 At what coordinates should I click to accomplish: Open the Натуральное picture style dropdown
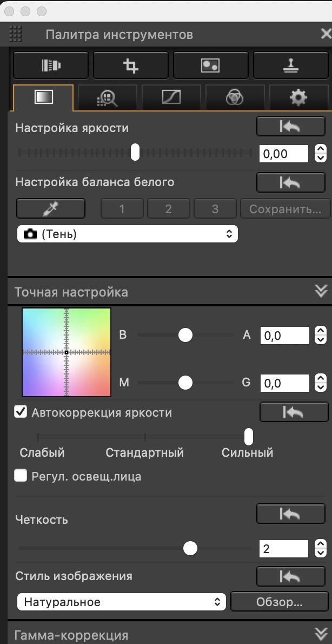point(121,602)
